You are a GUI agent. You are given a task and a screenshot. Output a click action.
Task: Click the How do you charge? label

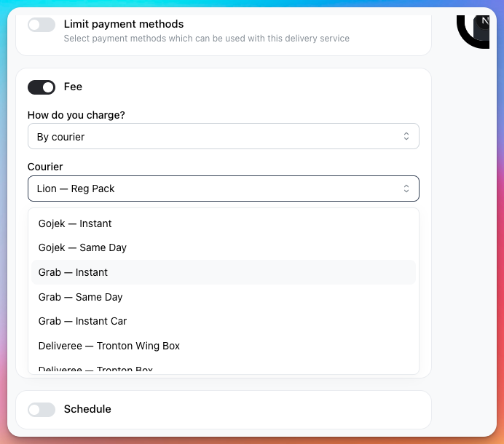pos(76,115)
